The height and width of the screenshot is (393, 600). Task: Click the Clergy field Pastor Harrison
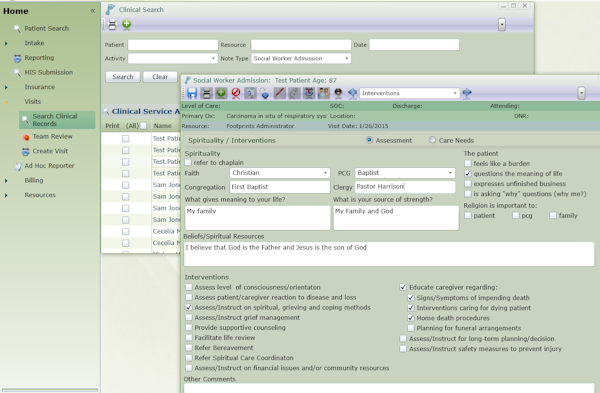click(405, 187)
